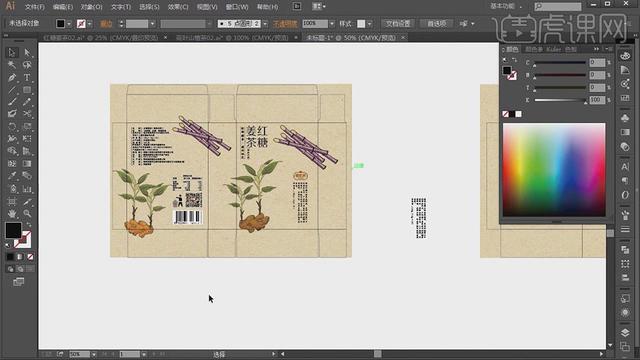Open the Character panel icon in dock

[x=625, y=167]
